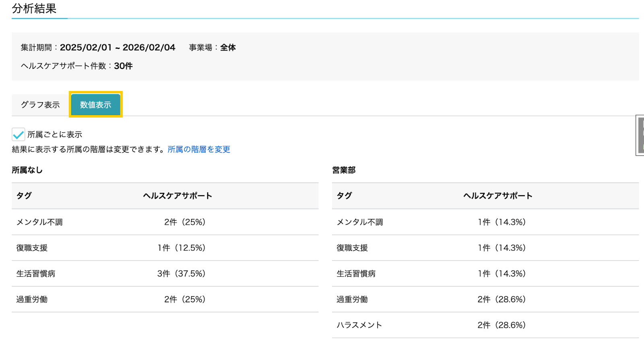Click the 分析結果 heading
Image resolution: width=644 pixels, height=347 pixels.
pos(34,8)
